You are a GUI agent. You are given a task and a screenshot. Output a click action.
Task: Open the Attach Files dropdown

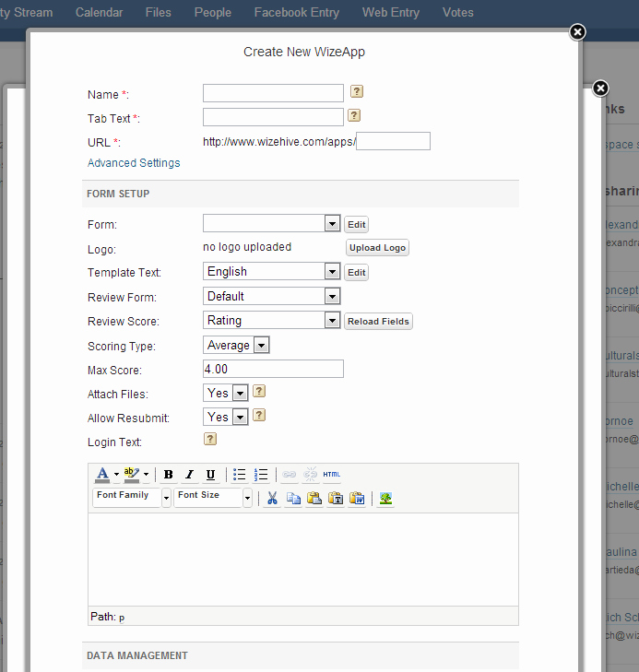[x=225, y=393]
